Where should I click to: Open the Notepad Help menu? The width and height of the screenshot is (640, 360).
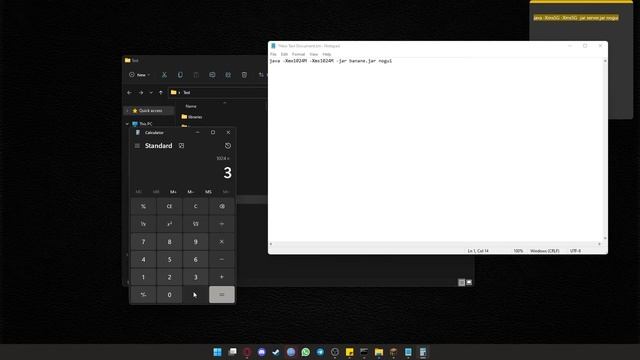point(327,54)
